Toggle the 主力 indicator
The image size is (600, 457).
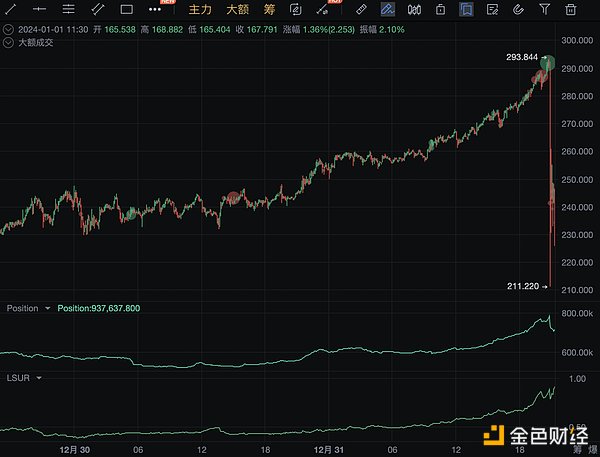tap(200, 9)
